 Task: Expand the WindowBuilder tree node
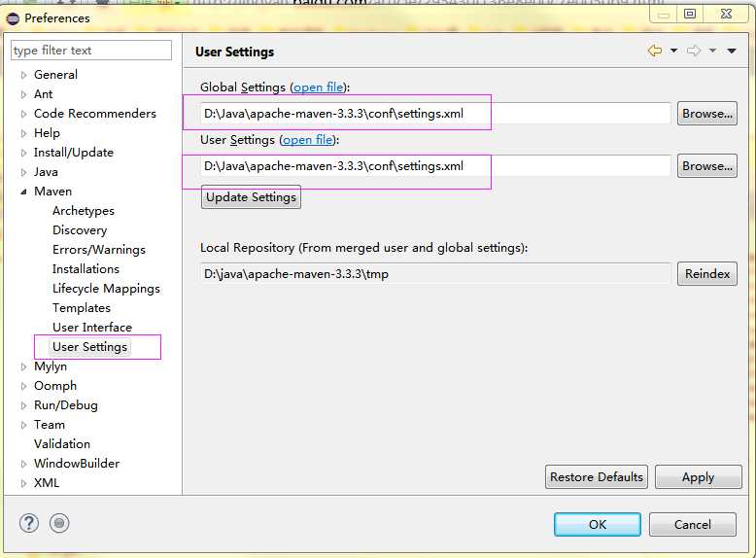coord(23,464)
